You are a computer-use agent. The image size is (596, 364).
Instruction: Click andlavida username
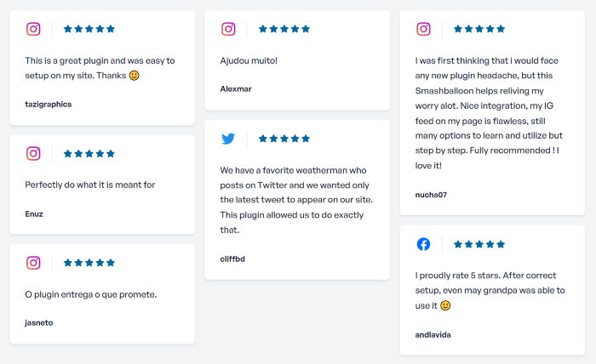[433, 334]
